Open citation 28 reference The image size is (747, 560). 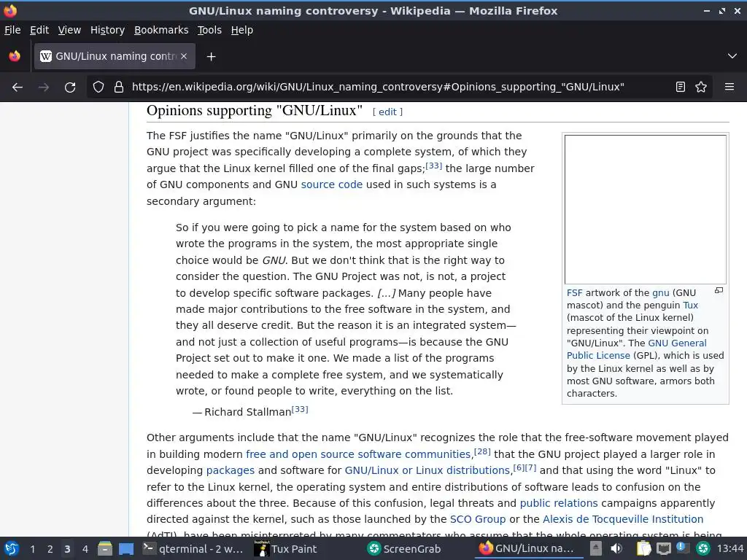pyautogui.click(x=482, y=451)
